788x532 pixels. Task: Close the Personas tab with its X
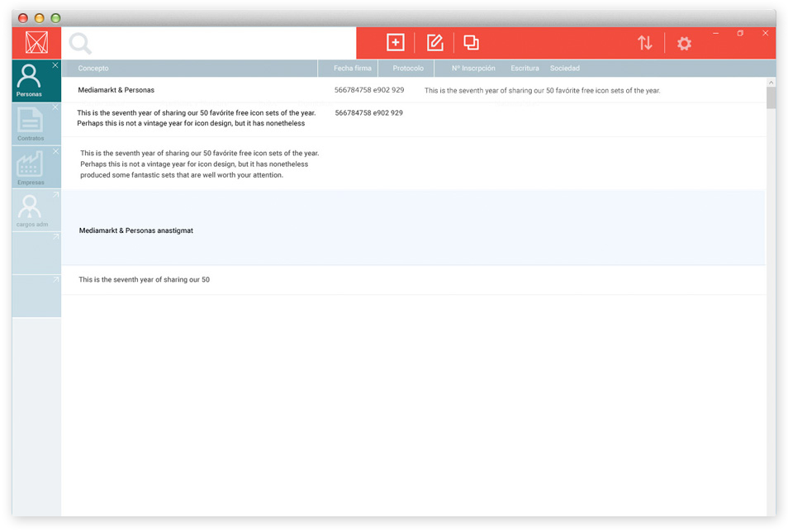tap(55, 65)
